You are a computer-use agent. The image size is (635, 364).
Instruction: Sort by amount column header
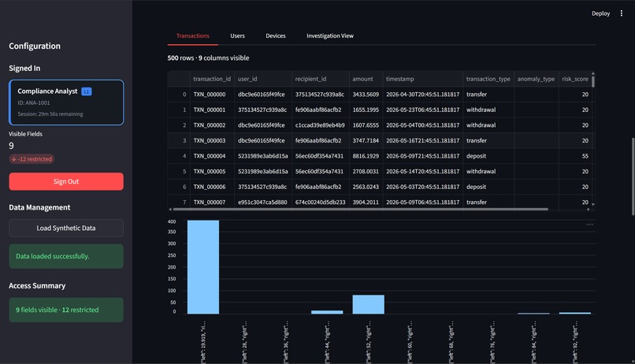point(366,79)
